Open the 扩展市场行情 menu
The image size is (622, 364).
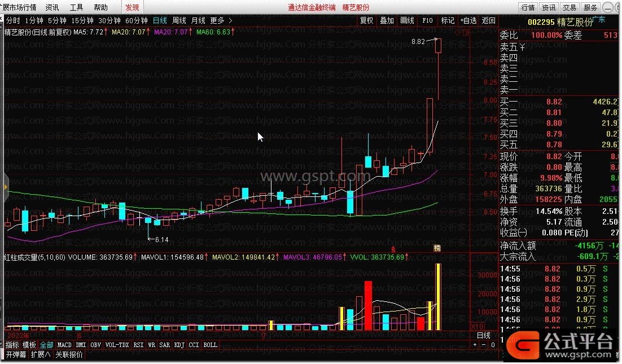[x=19, y=7]
